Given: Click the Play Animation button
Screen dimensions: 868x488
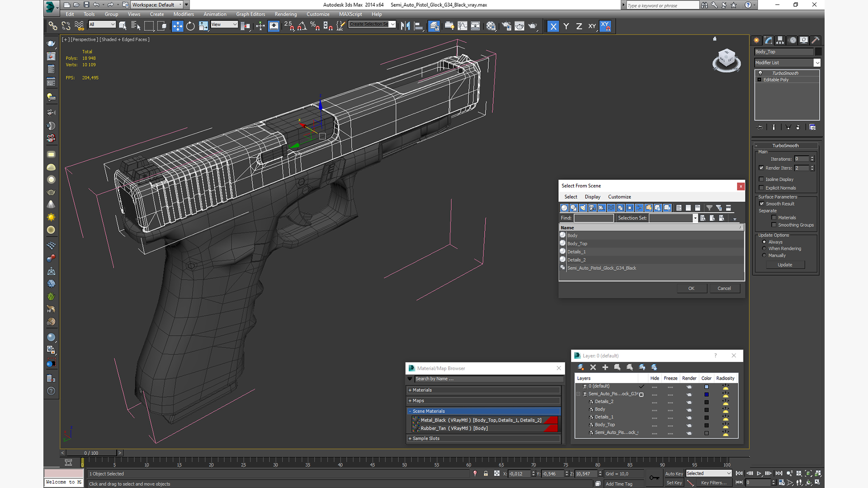Looking at the screenshot, I should tap(759, 474).
